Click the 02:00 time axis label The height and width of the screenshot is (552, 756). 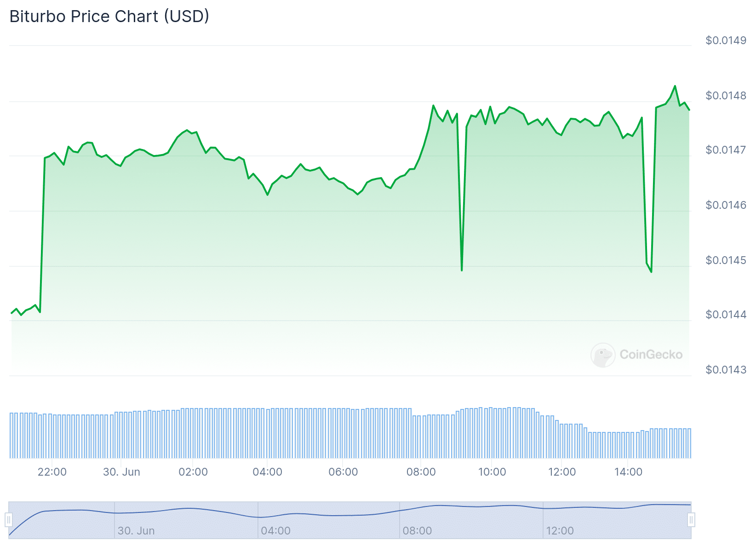tap(193, 472)
